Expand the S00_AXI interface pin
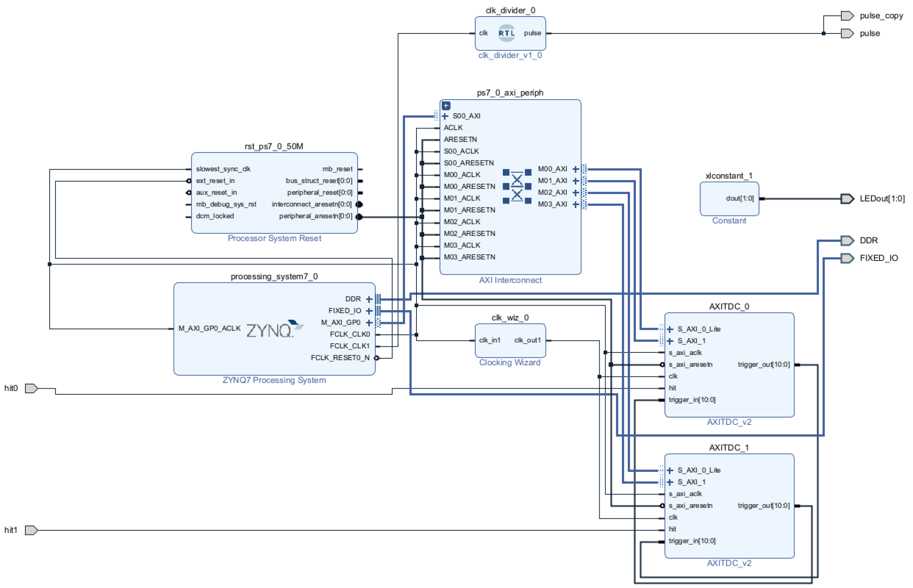This screenshot has height=588, width=913. [445, 116]
